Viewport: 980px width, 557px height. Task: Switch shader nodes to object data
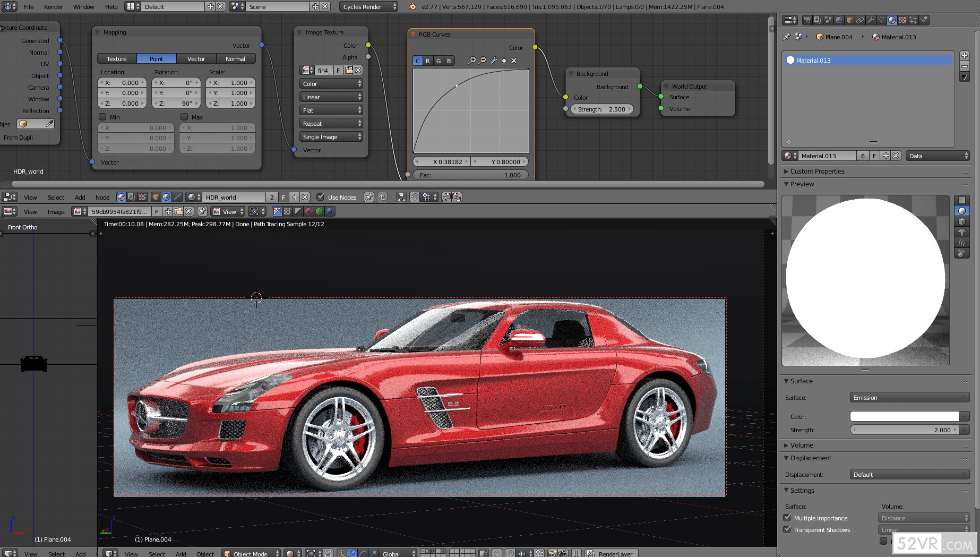coord(156,197)
